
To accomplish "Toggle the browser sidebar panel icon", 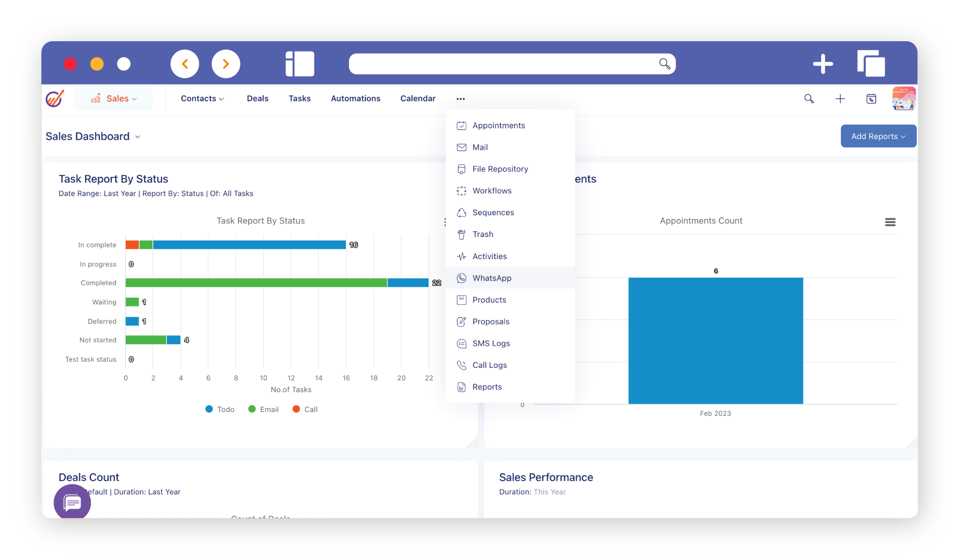I will coord(299,64).
